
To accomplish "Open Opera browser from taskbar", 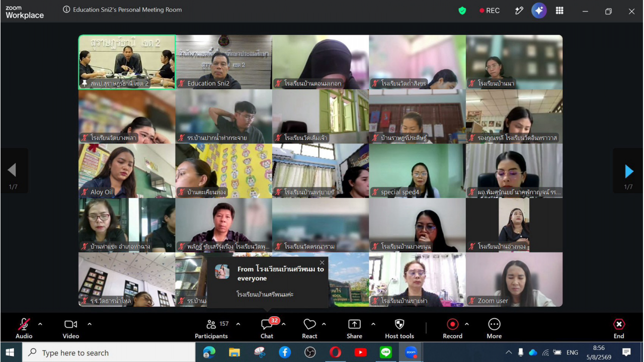I will pyautogui.click(x=335, y=352).
